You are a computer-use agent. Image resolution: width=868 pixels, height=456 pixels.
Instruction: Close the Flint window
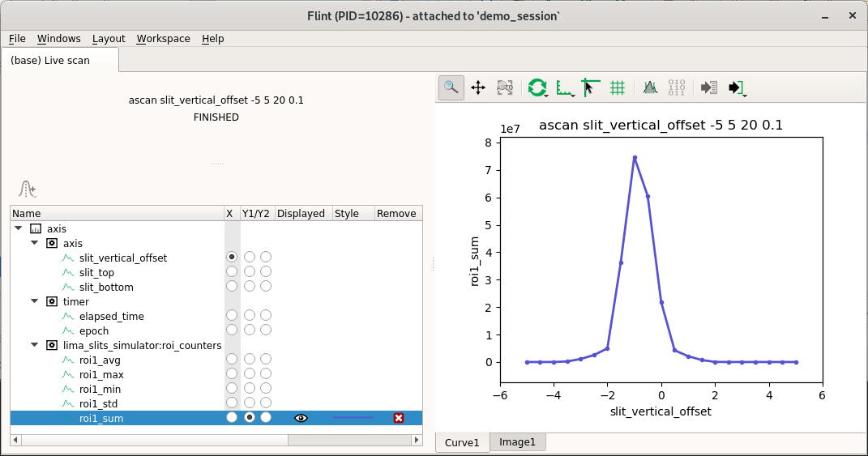pos(853,16)
